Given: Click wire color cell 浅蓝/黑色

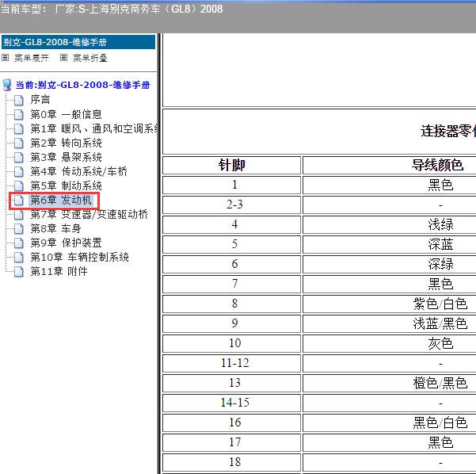Looking at the screenshot, I should tap(390, 323).
